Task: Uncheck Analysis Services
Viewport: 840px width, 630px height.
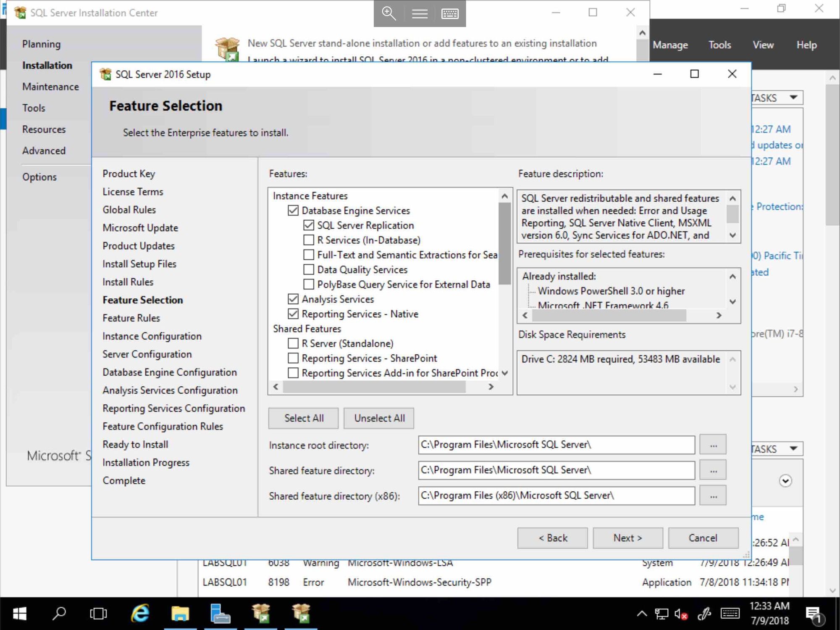Action: [x=293, y=299]
